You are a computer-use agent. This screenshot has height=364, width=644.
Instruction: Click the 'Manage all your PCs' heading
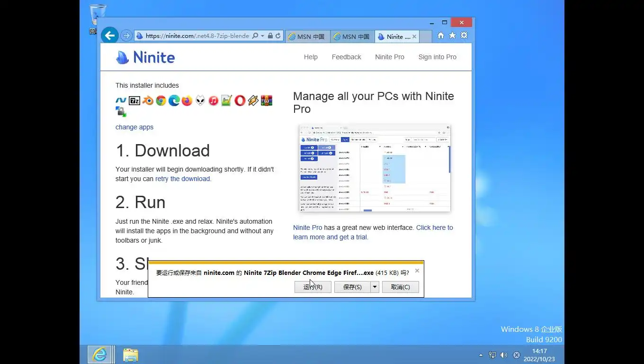tap(373, 102)
